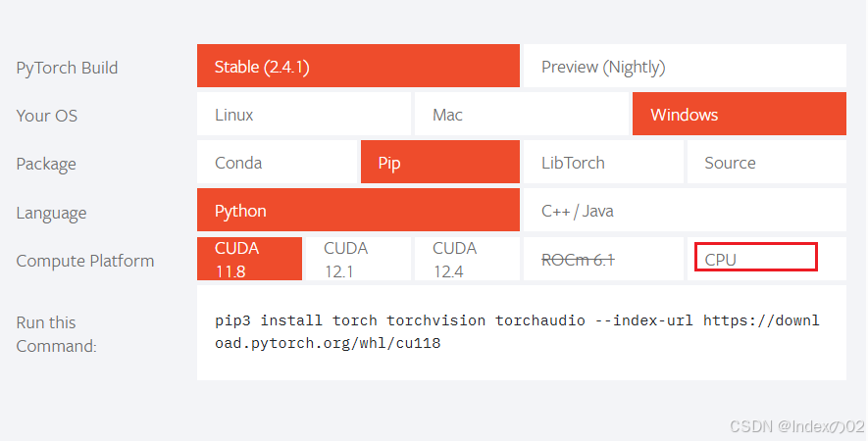
Task: Select CUDA 11.8 compute platform
Action: [250, 259]
